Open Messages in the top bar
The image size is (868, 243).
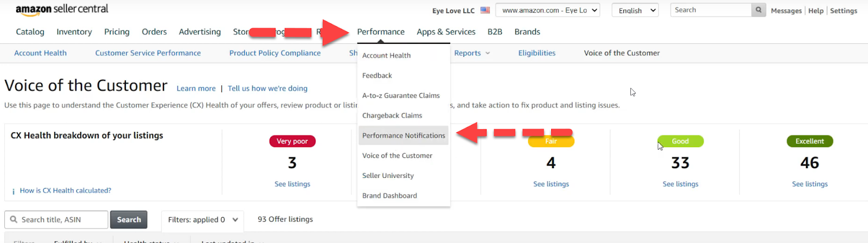click(786, 11)
